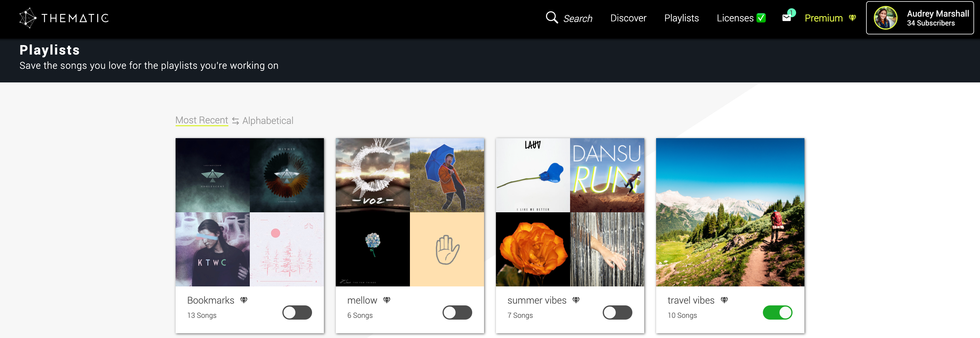The height and width of the screenshot is (338, 980).
Task: Click the diamond icon beside travel vibes
Action: click(x=724, y=300)
